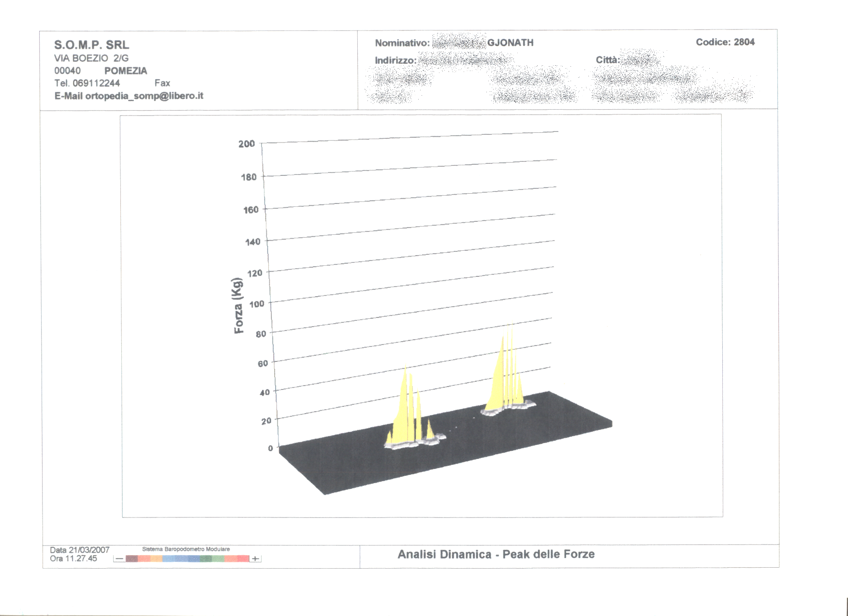
Task: Click the Forza (Kg) axis label
Action: (x=238, y=306)
